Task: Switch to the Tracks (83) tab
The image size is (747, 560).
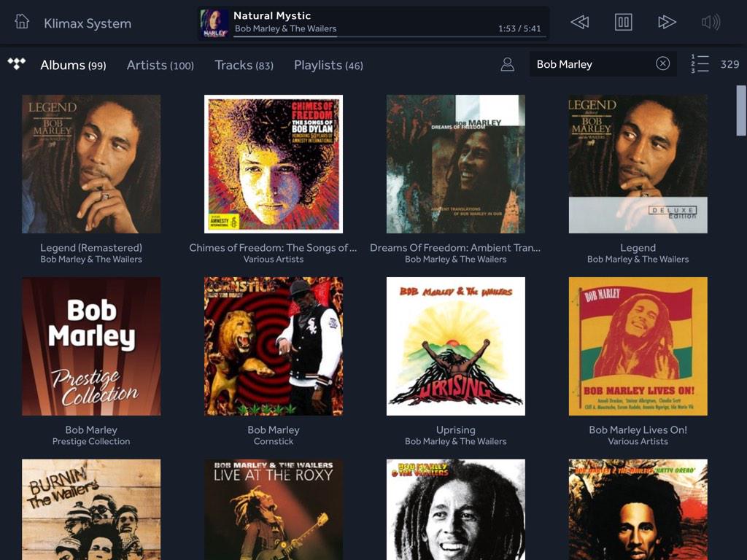Action: 244,65
